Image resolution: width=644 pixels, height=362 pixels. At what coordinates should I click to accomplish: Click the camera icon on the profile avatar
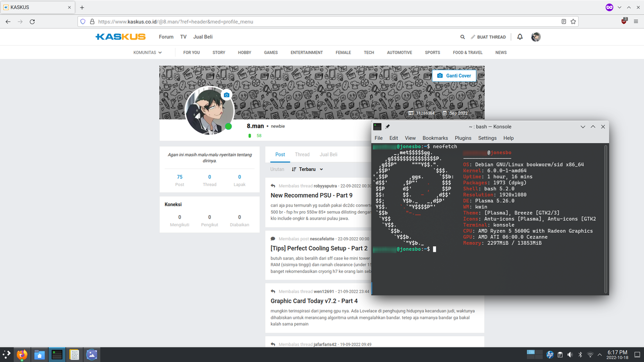(x=226, y=95)
